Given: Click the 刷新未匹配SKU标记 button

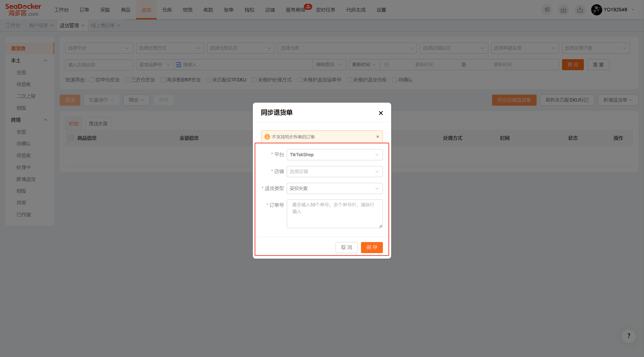Looking at the screenshot, I should [x=567, y=100].
